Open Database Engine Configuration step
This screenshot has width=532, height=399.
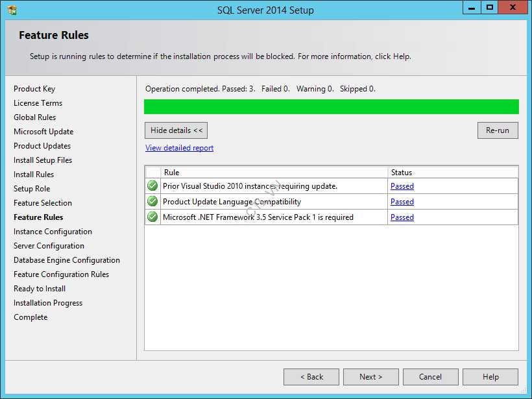[67, 260]
